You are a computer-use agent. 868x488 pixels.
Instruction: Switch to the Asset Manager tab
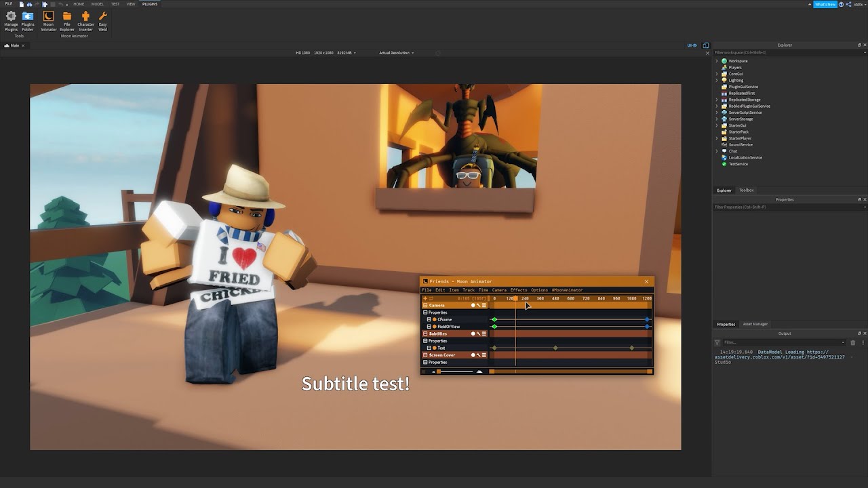pyautogui.click(x=755, y=325)
